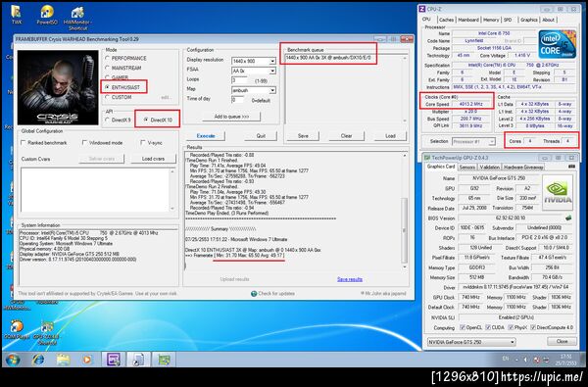Image resolution: width=588 pixels, height=387 pixels.
Task: Switch to the CPU-Z SPD tab
Action: click(x=508, y=20)
